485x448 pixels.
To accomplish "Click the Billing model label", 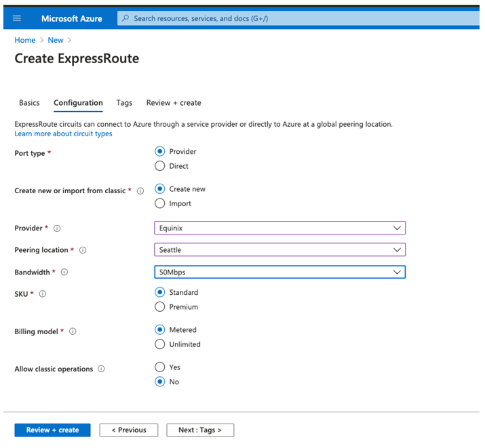I will click(x=36, y=331).
